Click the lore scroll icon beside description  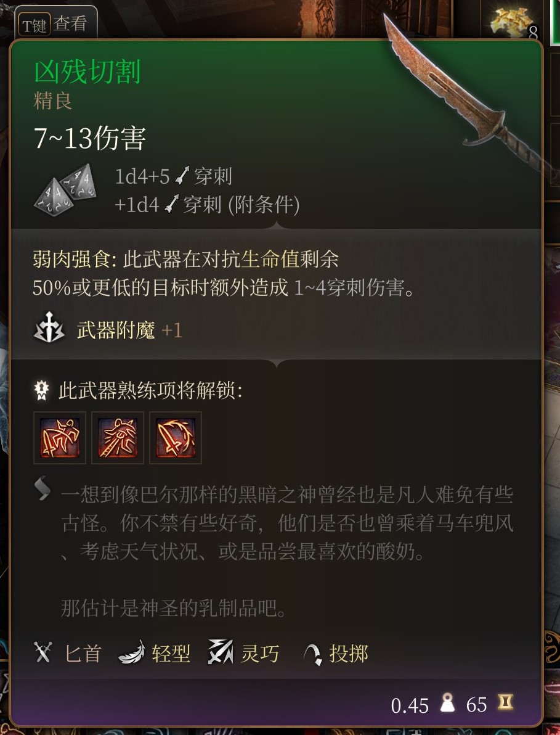pyautogui.click(x=43, y=489)
